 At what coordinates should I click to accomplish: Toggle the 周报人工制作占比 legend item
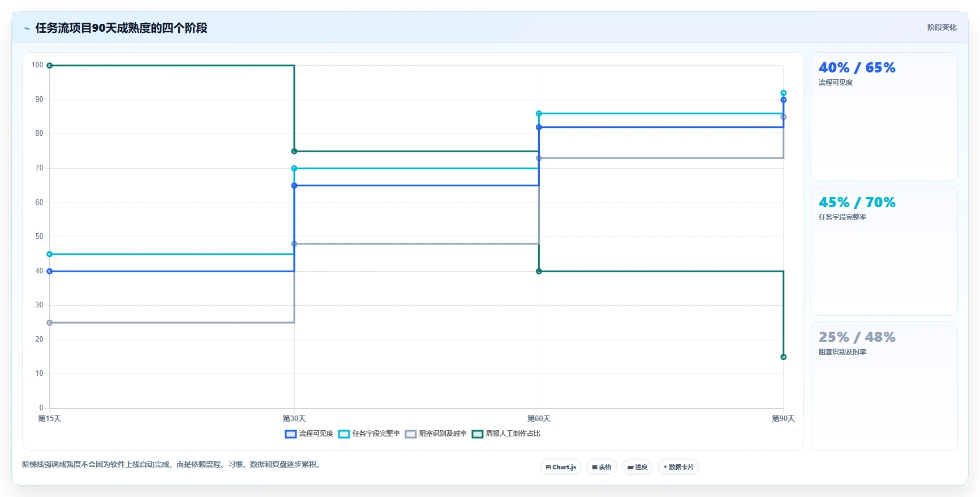pos(506,434)
